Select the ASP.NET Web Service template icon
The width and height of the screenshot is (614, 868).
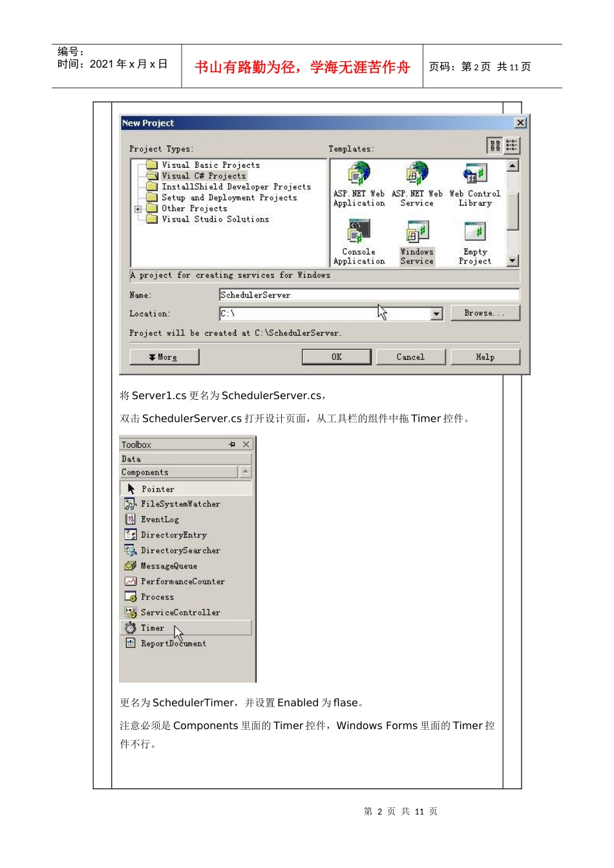click(417, 174)
